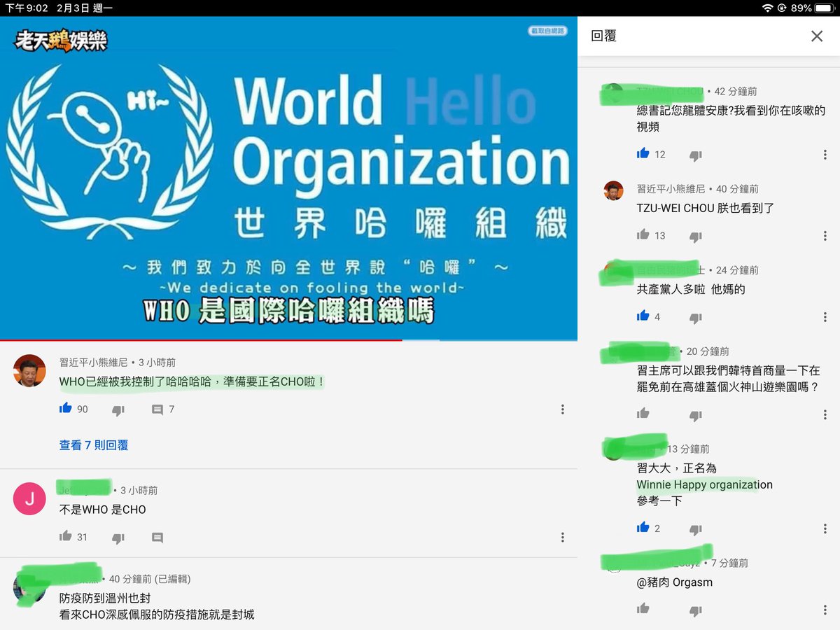Select the 回覆 panel heading

point(603,36)
